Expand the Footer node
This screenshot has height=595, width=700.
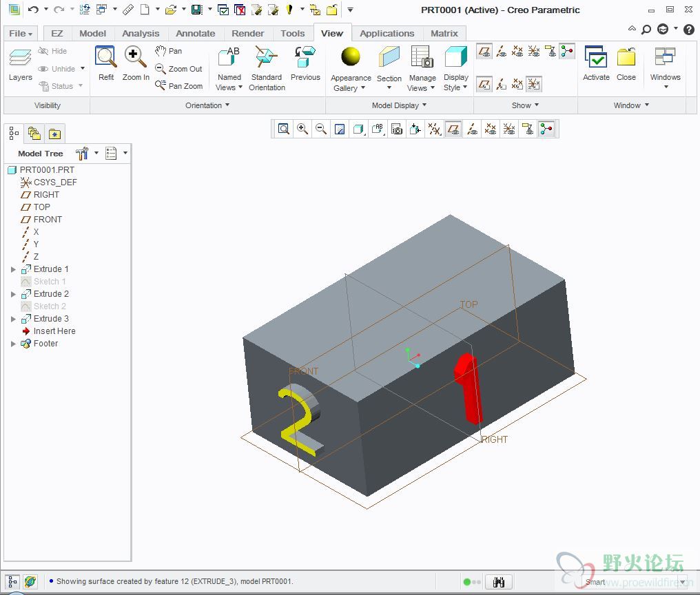pos(13,344)
